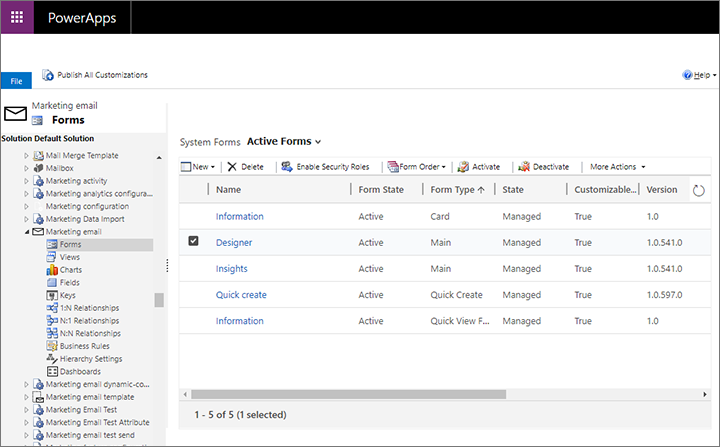Uncheck the Designer row checkbox

coord(193,241)
